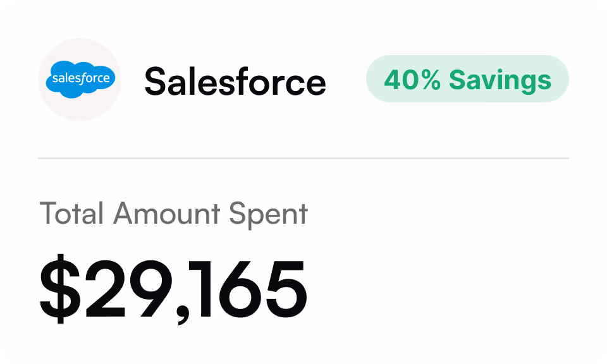
Task: Click the 40% Savings badge
Action: coord(467,79)
